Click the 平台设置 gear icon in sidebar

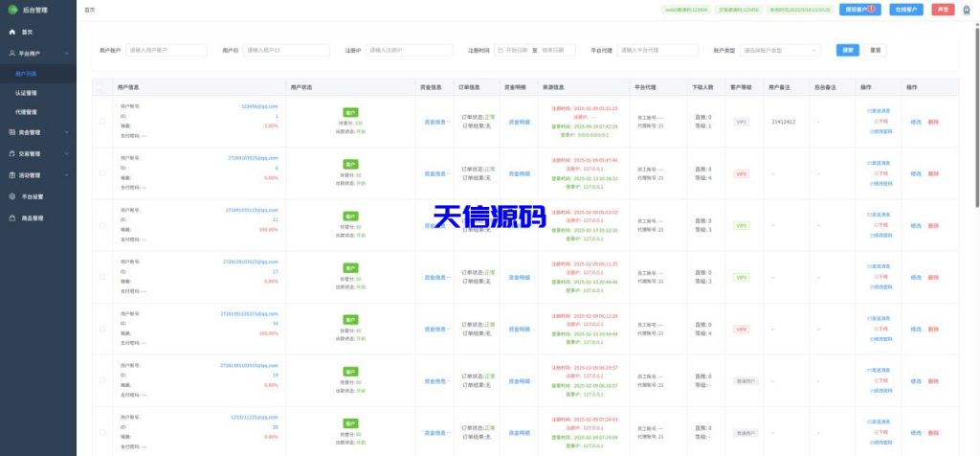pyautogui.click(x=11, y=196)
